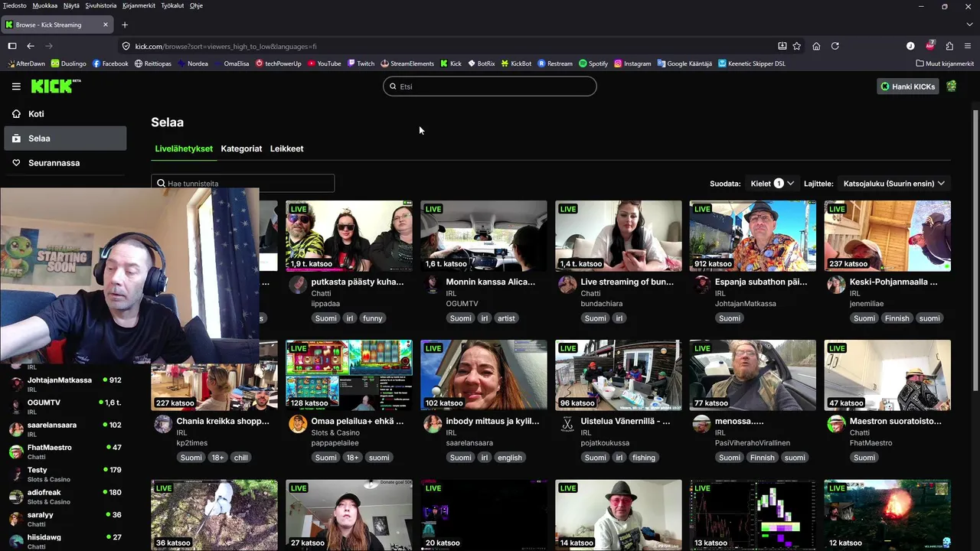This screenshot has width=980, height=551.
Task: Open the Facebook bookmark
Action: click(x=110, y=64)
